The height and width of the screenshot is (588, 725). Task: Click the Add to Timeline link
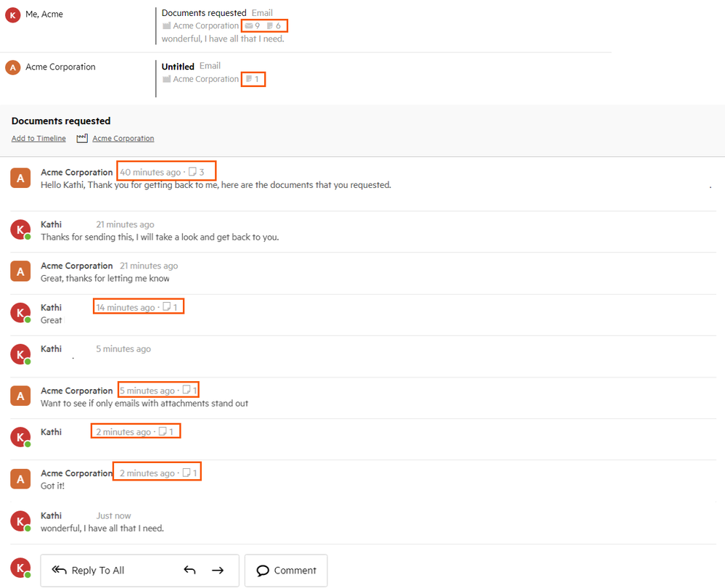point(38,139)
